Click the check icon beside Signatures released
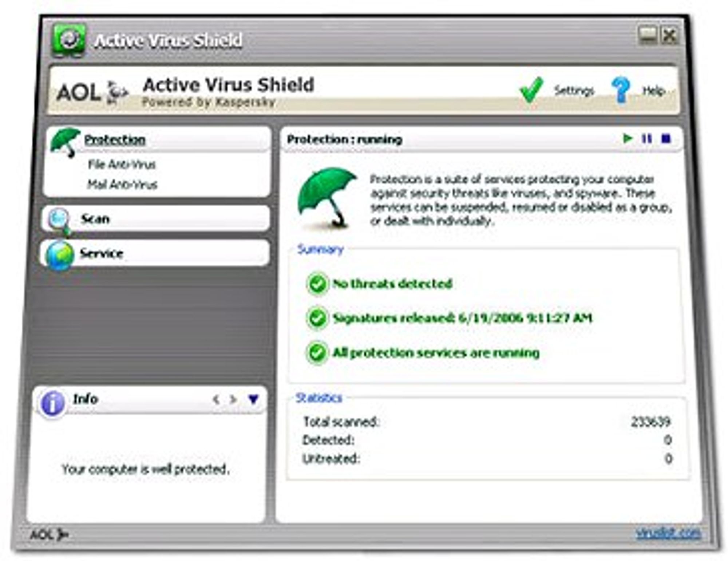Viewport: 728px width, 561px height. (x=317, y=318)
